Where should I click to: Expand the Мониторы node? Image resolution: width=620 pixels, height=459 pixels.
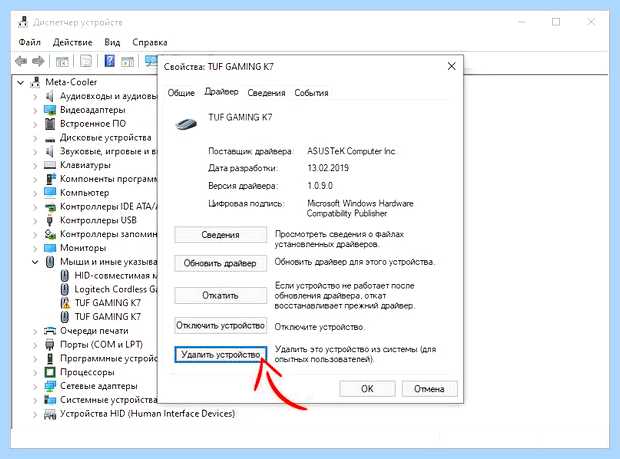click(x=35, y=248)
